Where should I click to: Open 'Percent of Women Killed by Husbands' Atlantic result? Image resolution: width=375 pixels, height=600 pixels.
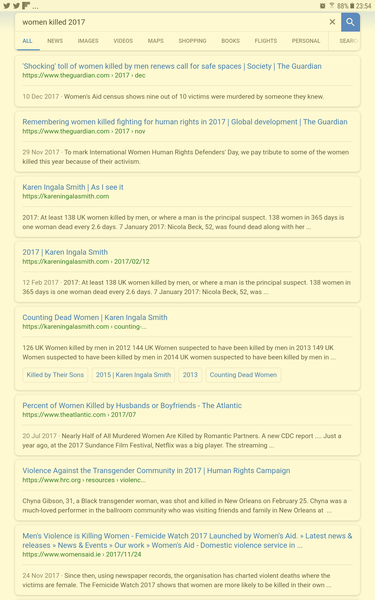(x=132, y=406)
